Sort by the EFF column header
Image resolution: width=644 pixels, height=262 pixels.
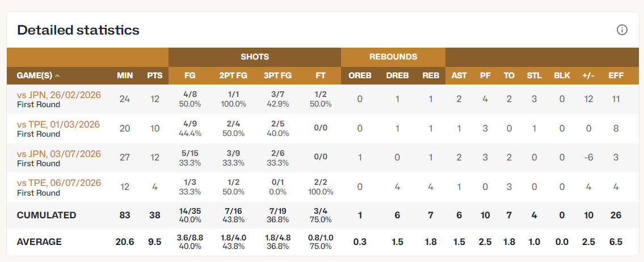(615, 75)
